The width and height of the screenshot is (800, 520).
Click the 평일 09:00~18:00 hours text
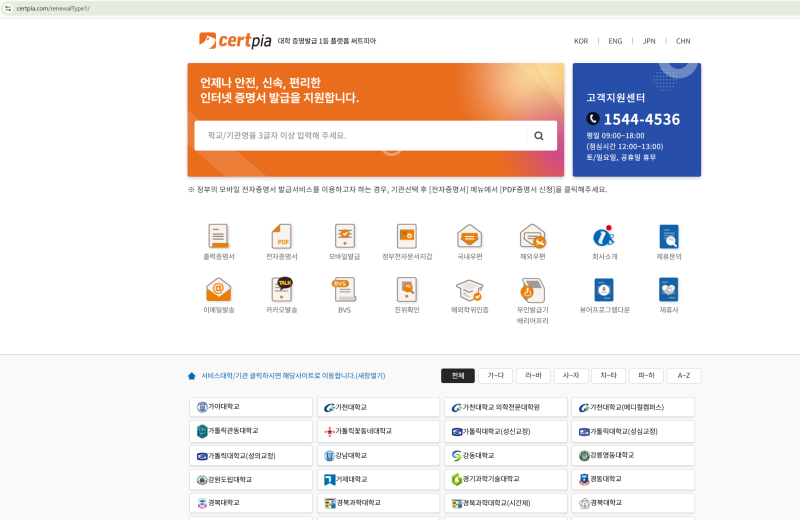(x=615, y=136)
